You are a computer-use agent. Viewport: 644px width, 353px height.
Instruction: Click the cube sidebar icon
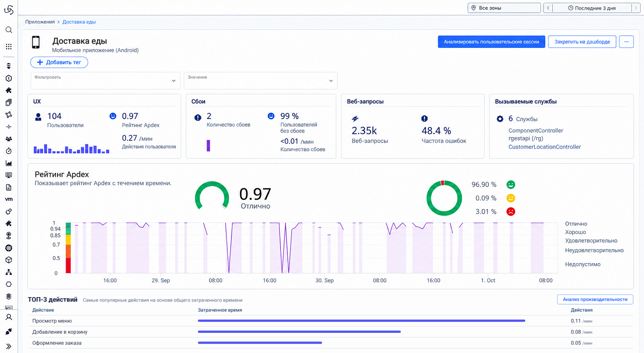[x=8, y=260]
